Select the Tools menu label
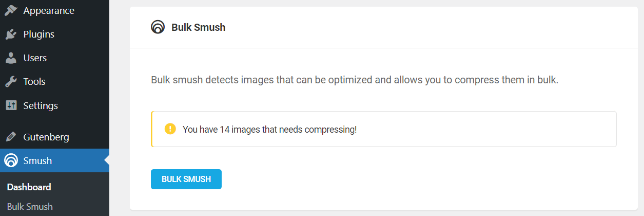644x216 pixels. pyautogui.click(x=34, y=82)
